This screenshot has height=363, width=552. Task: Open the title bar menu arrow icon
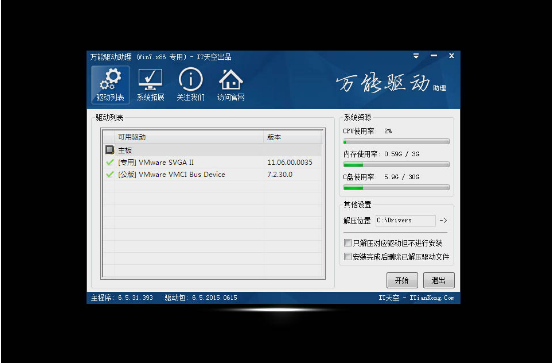[x=416, y=56]
